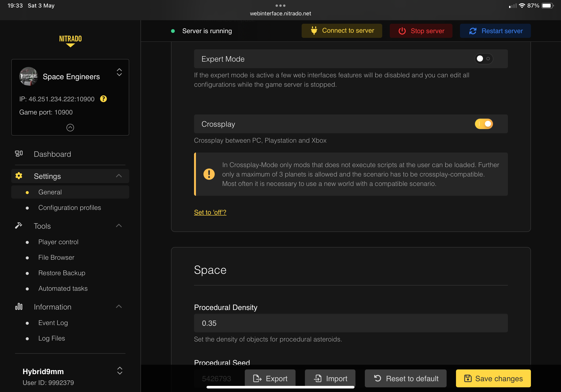Click the Hybrid9mm username
Viewport: 561px width, 392px height.
43,371
